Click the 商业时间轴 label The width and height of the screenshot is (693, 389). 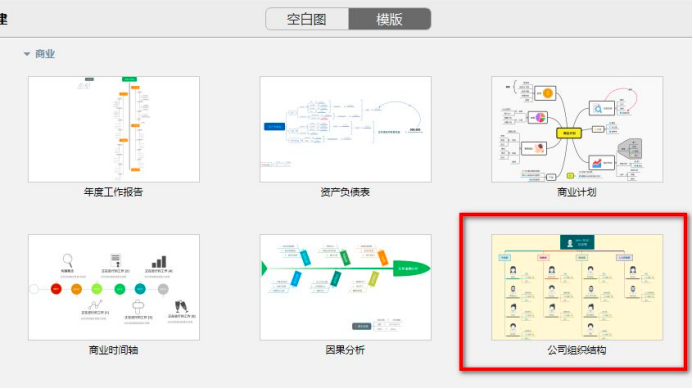[x=114, y=350]
